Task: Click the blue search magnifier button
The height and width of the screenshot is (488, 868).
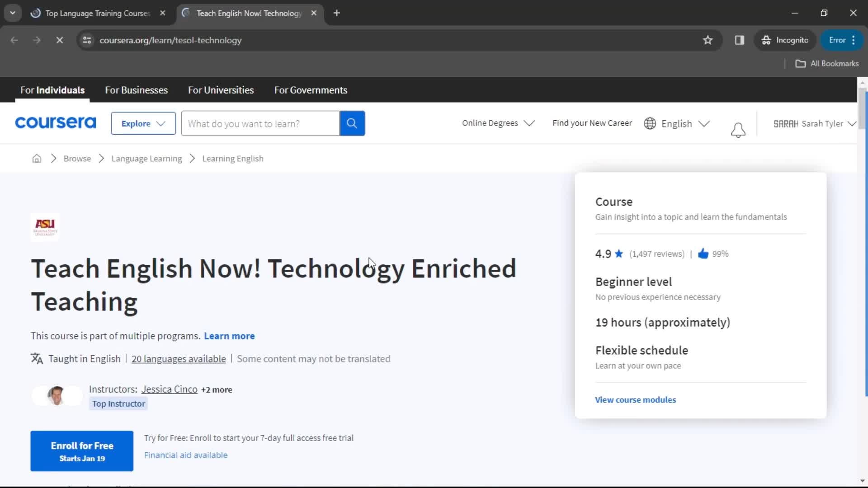Action: (352, 123)
